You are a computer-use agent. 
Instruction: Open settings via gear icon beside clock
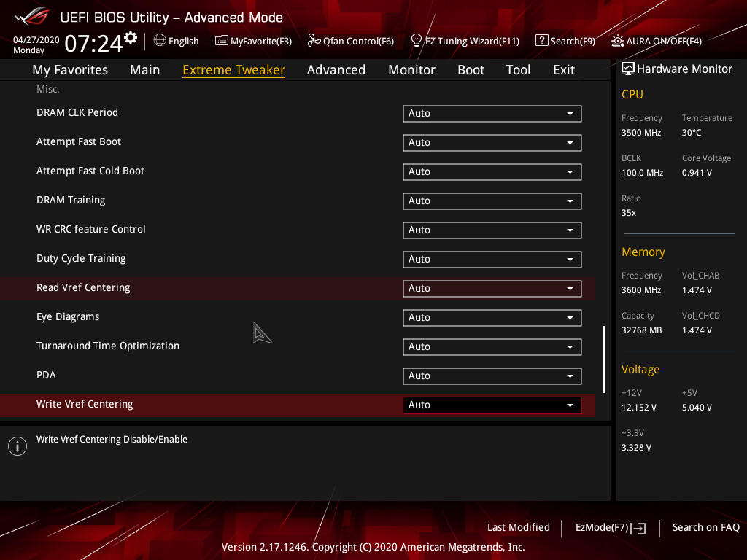[131, 37]
